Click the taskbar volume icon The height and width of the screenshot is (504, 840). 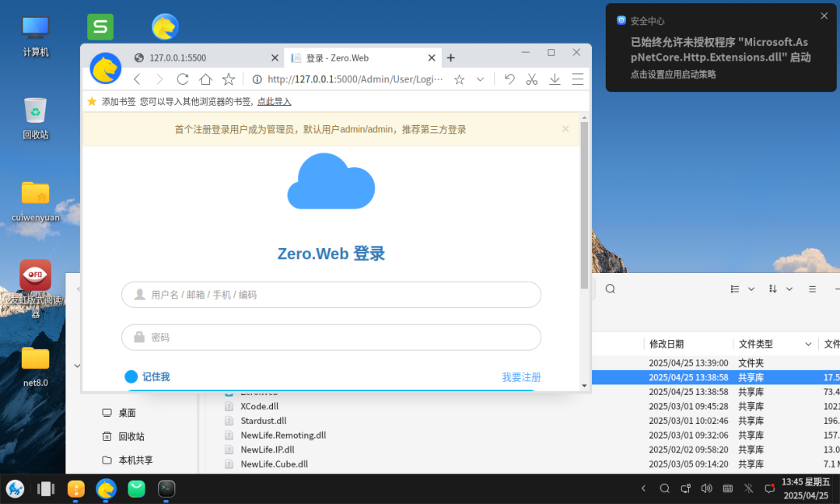point(706,488)
